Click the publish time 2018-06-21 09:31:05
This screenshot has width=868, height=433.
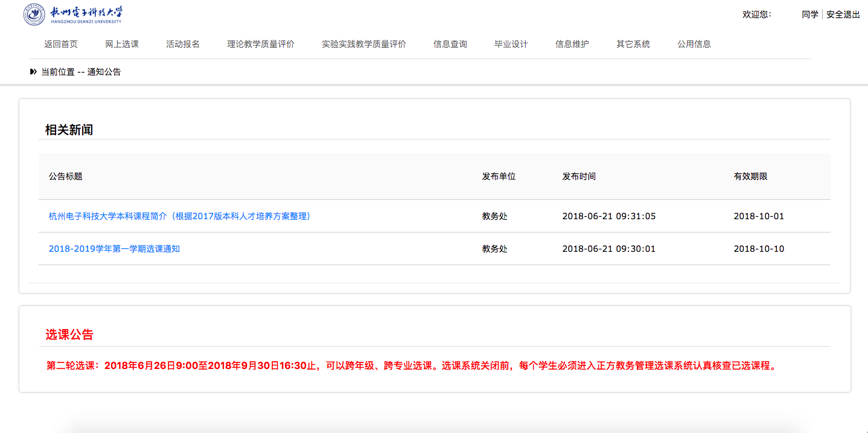[609, 216]
